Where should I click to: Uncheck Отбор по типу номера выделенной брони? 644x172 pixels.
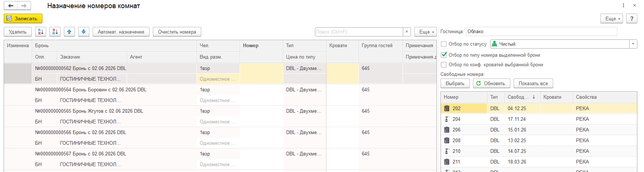click(x=444, y=55)
